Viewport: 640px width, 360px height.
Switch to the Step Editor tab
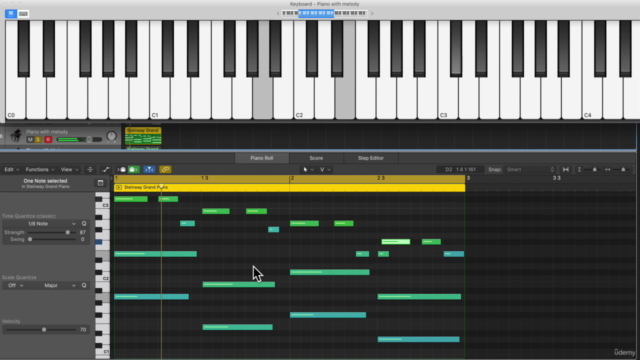371,158
